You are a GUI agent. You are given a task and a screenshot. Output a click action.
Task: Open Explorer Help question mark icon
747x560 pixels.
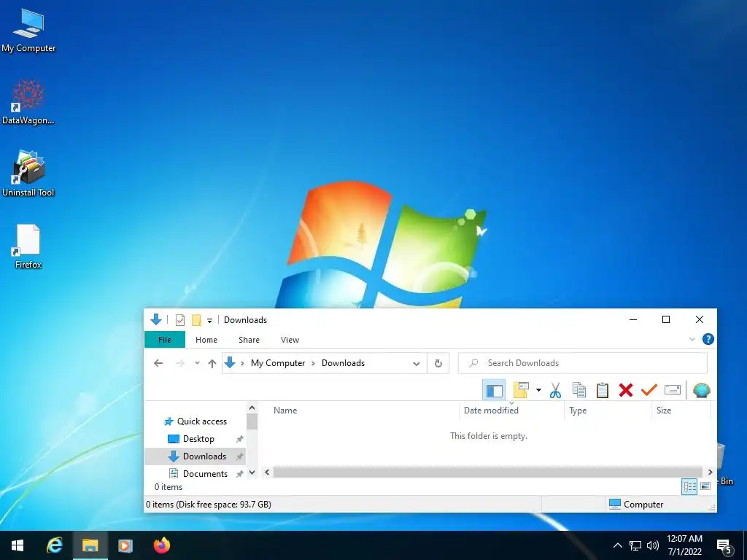pyautogui.click(x=708, y=339)
